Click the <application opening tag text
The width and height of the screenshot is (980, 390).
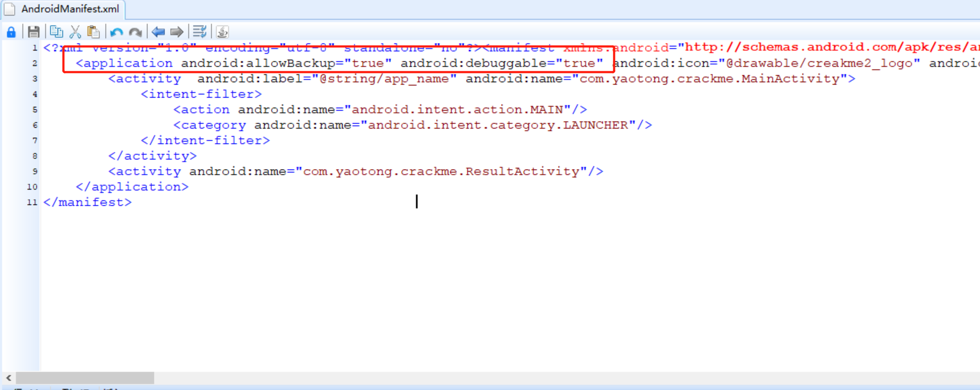124,64
